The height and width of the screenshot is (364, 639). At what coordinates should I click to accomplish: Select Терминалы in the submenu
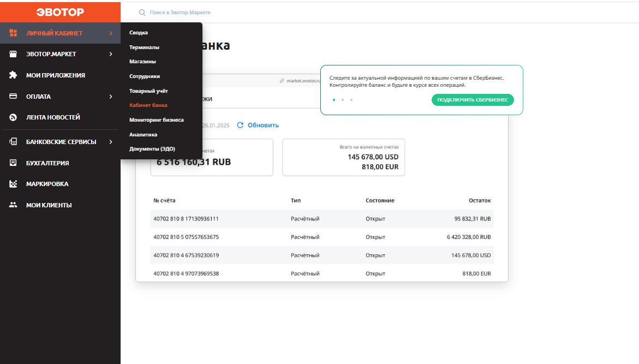(144, 47)
